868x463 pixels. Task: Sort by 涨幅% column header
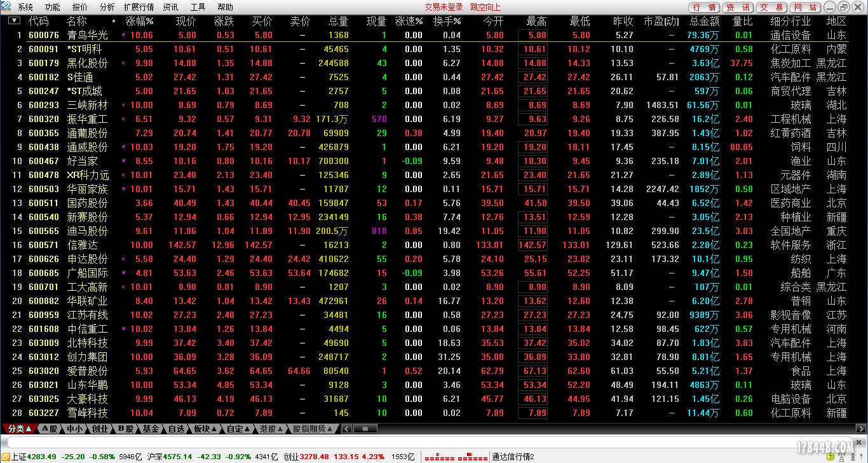139,21
